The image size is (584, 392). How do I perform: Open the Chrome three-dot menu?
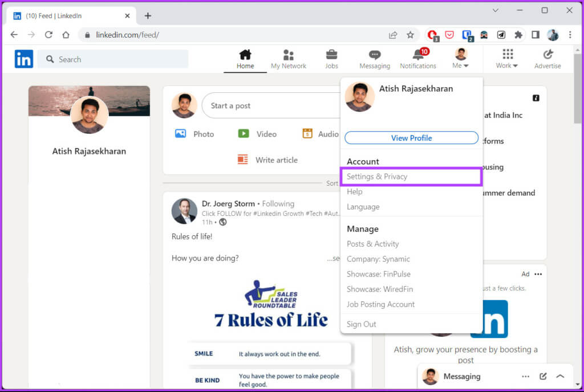(570, 35)
